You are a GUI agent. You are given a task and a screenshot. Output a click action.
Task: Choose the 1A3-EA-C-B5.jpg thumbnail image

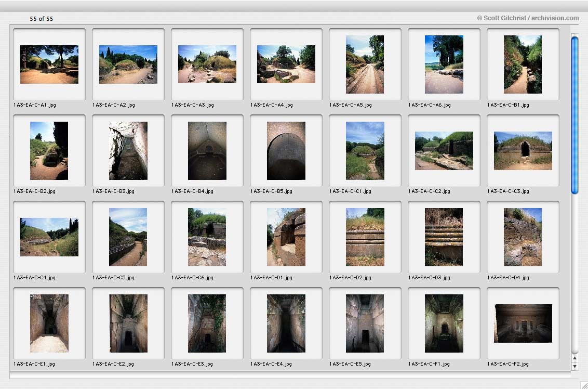(286, 151)
